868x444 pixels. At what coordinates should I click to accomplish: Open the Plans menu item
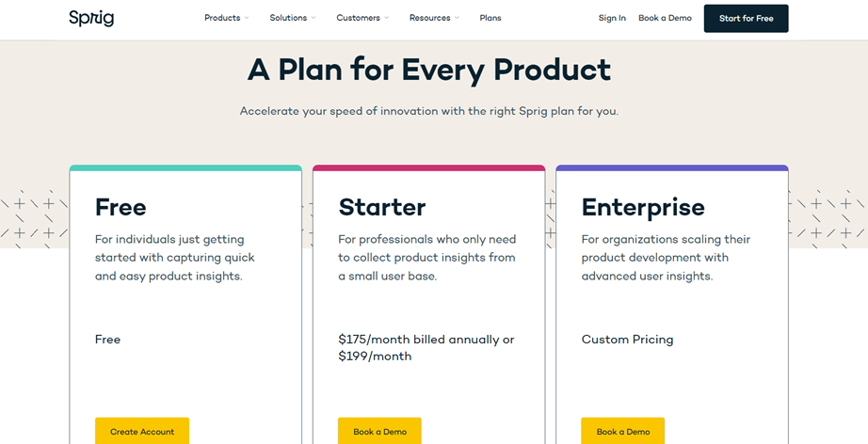(x=490, y=18)
